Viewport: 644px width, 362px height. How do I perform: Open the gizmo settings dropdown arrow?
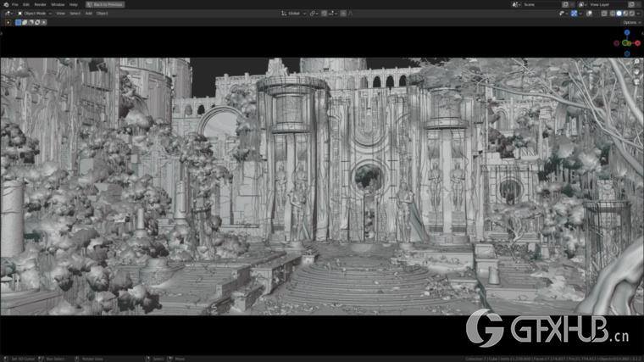[x=580, y=14]
